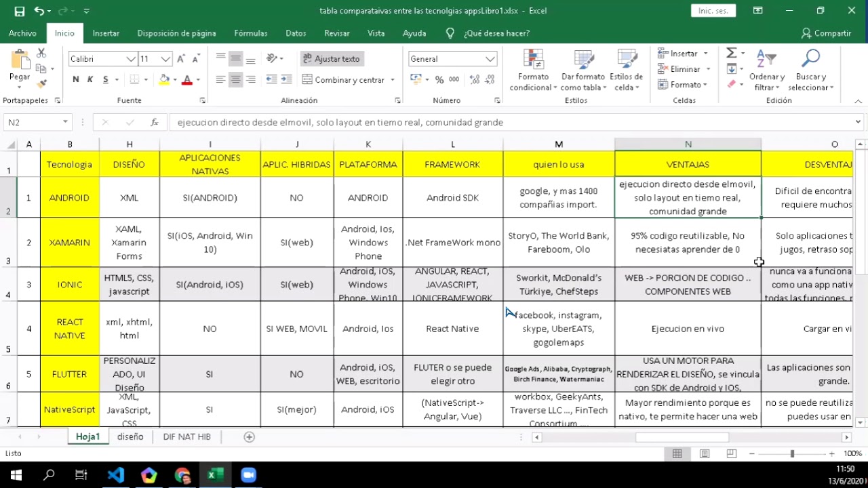Open the General number format dropdown
The width and height of the screenshot is (868, 488).
click(x=490, y=59)
